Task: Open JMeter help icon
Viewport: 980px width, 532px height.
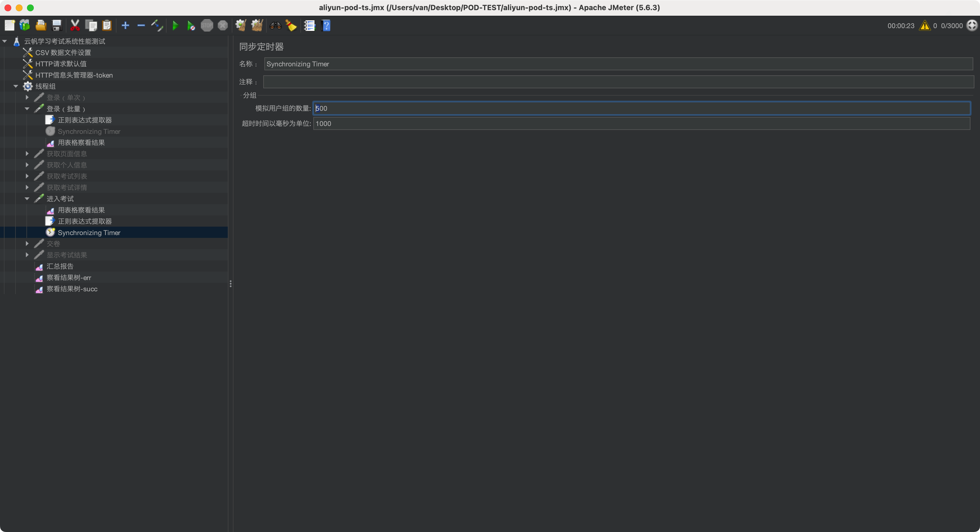Action: 326,26
